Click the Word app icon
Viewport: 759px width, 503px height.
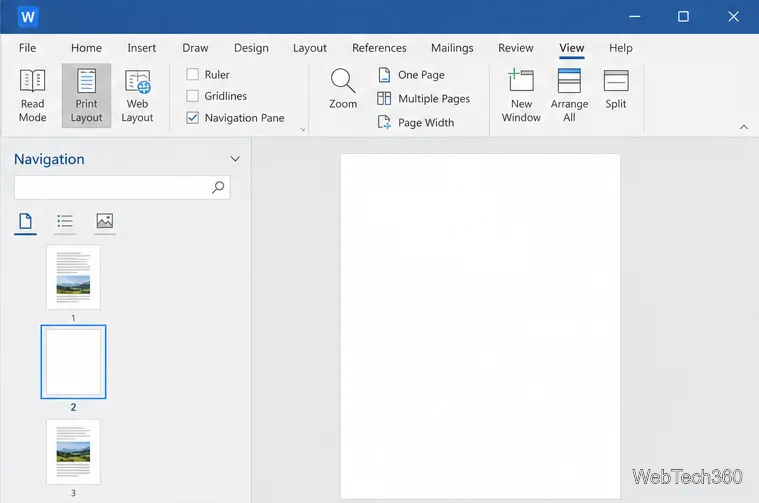pos(28,17)
